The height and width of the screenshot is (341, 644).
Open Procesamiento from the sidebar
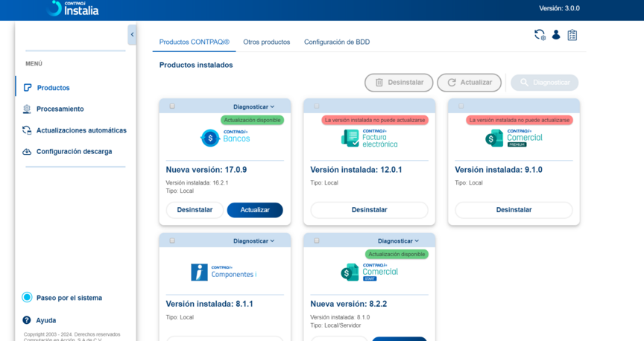(60, 109)
